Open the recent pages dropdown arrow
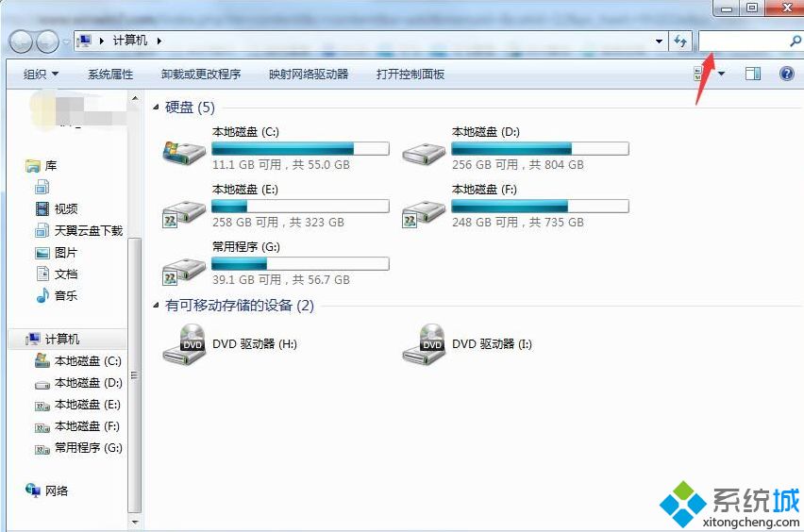The height and width of the screenshot is (532, 804). 66,42
